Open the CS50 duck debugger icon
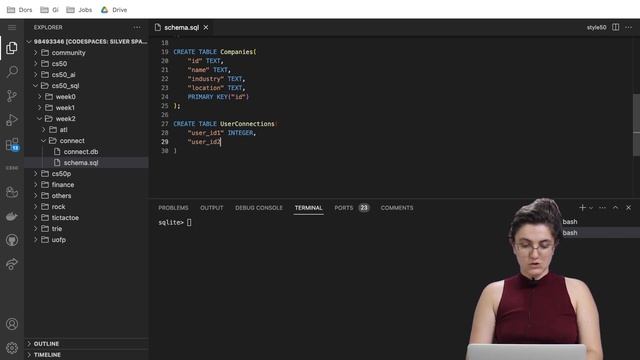Screen dimensions: 640x360 coord(12,192)
